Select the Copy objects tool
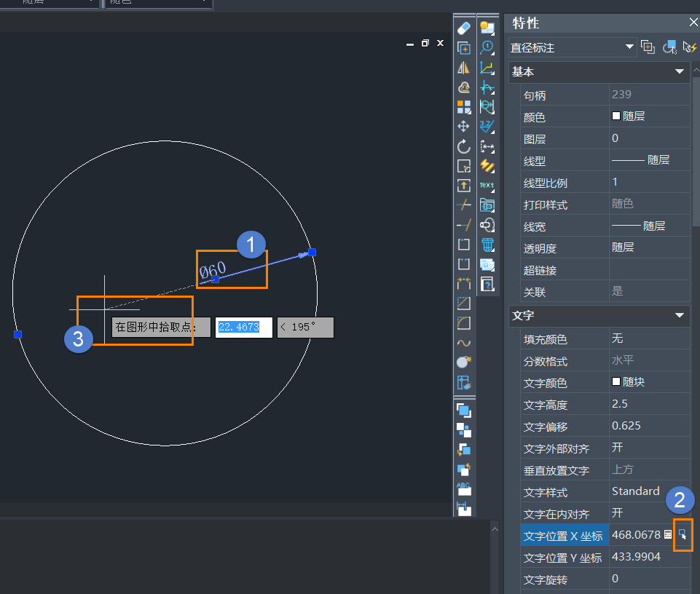700x594 pixels. point(464,48)
